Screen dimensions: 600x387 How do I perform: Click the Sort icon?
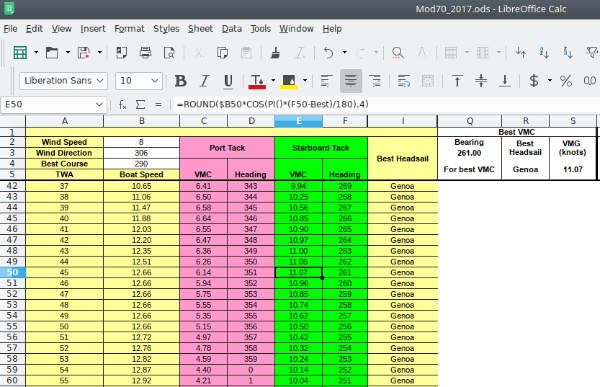[520, 52]
